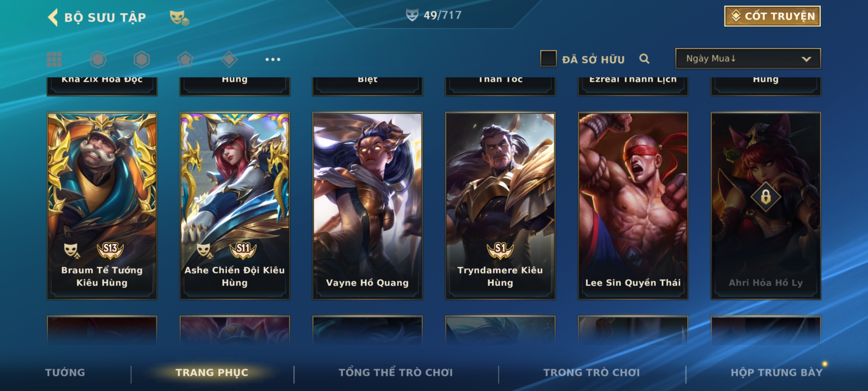
Task: Select the pentagon rarity filter icon
Action: [185, 59]
